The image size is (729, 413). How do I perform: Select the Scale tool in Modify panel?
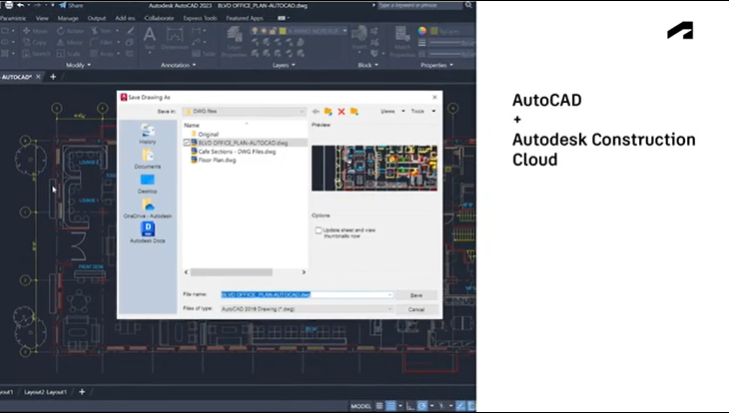tap(69, 54)
